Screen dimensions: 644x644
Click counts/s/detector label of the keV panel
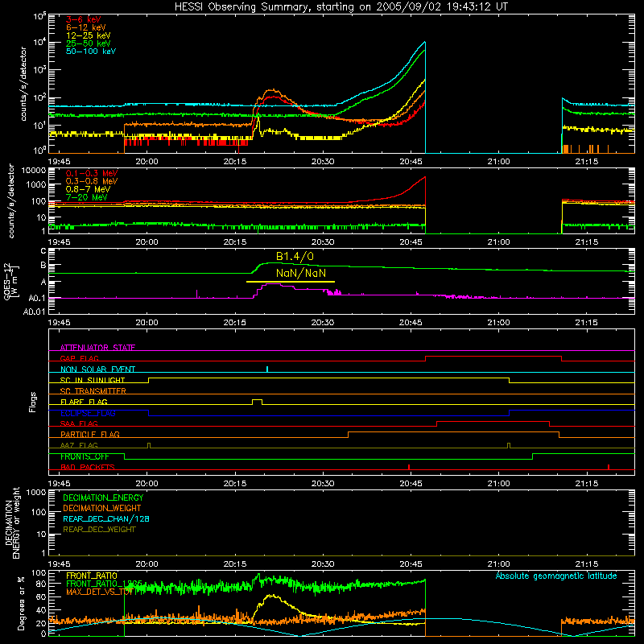tap(23, 84)
